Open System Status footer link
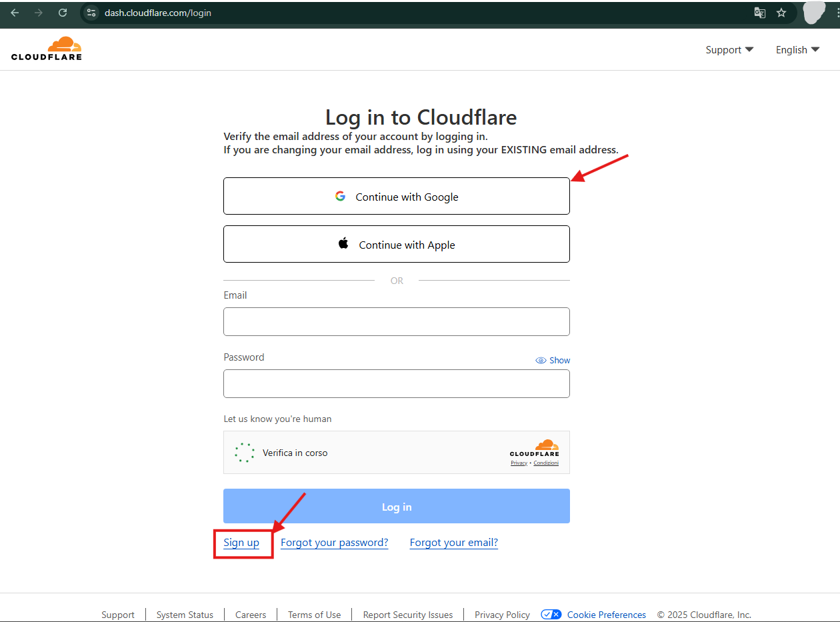The width and height of the screenshot is (840, 622). (x=185, y=615)
